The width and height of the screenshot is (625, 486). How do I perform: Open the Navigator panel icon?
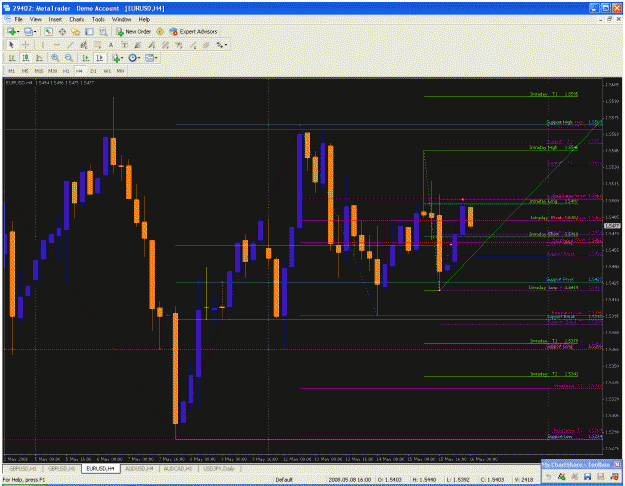pyautogui.click(x=76, y=31)
